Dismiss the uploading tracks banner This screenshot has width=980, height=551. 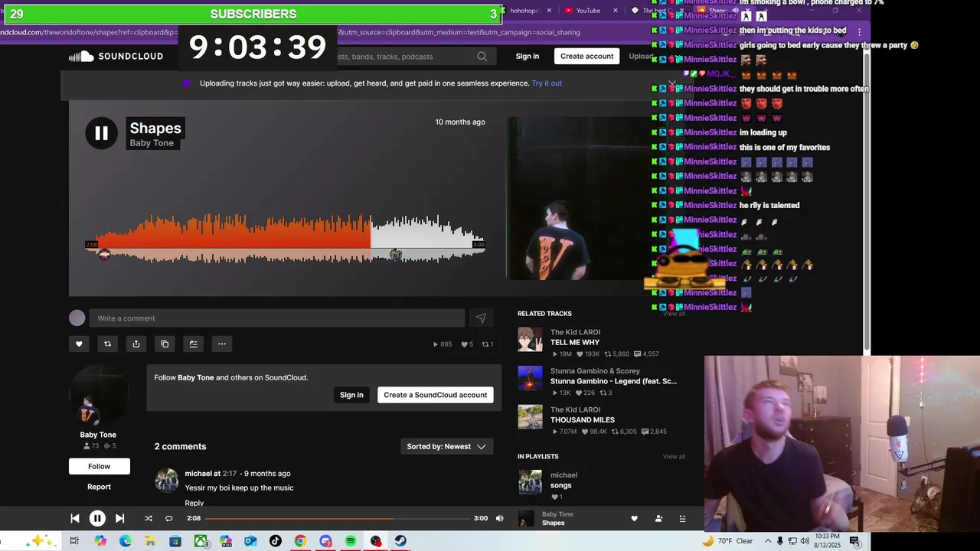672,83
